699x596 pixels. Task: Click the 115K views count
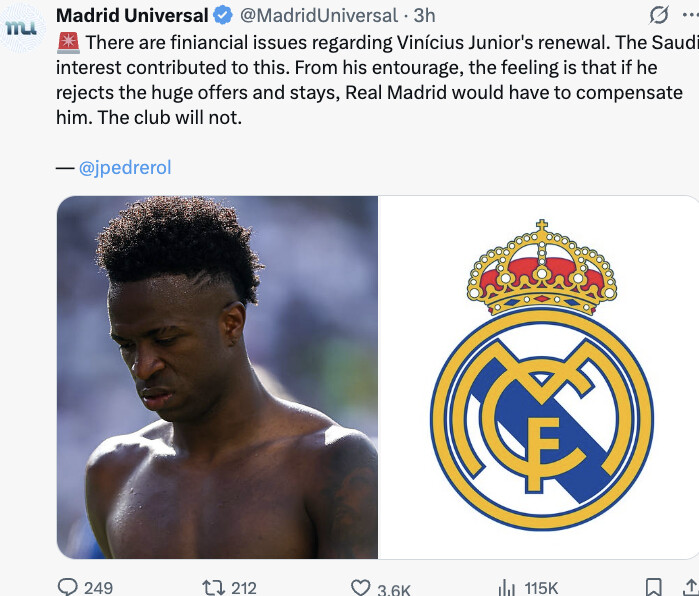[x=541, y=588]
